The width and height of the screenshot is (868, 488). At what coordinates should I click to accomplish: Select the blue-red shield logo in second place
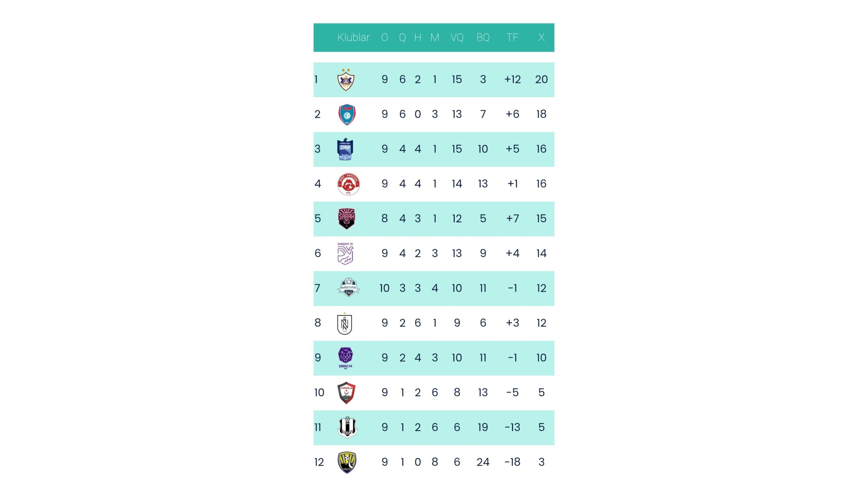347,114
